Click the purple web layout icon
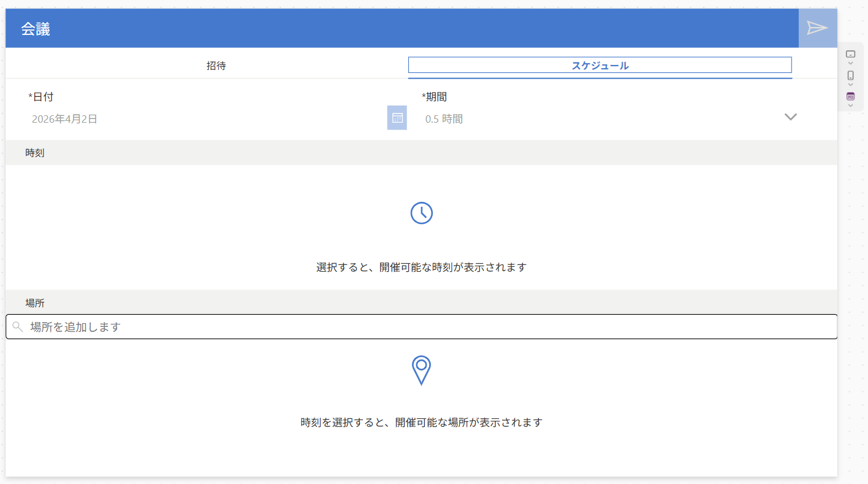Screen dimensions: 868x484 coord(850,96)
